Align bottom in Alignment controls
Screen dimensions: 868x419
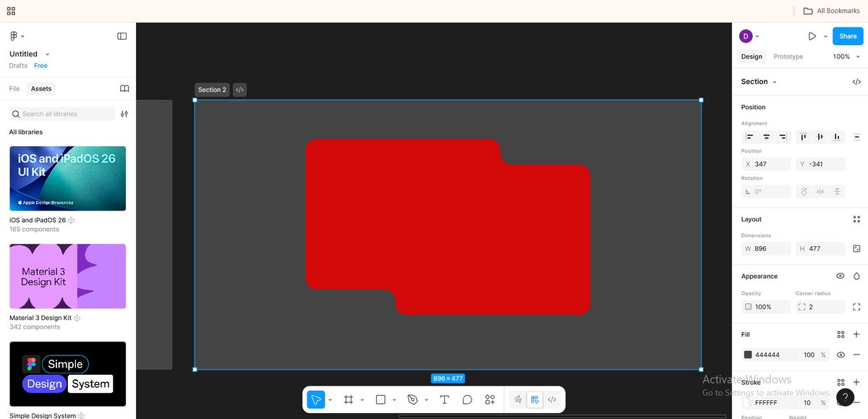click(837, 136)
